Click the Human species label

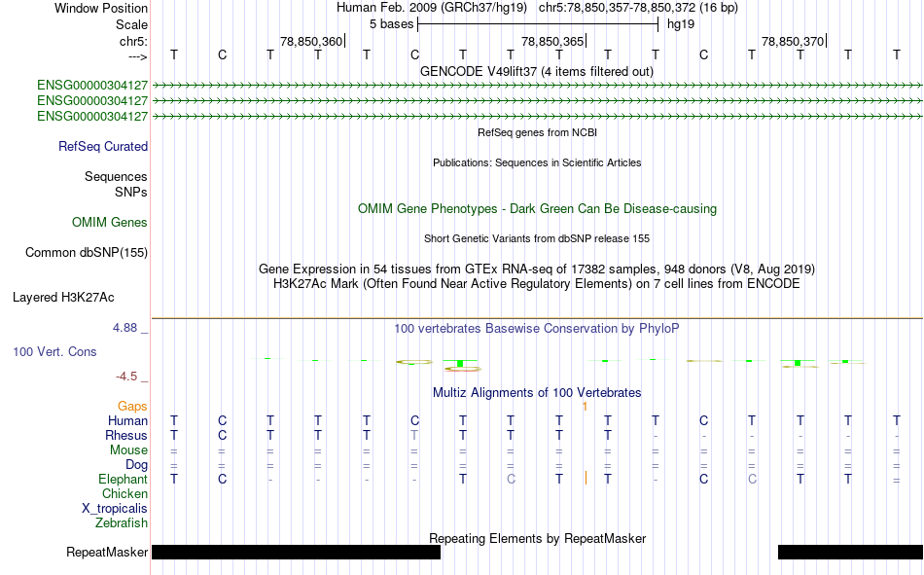[127, 420]
